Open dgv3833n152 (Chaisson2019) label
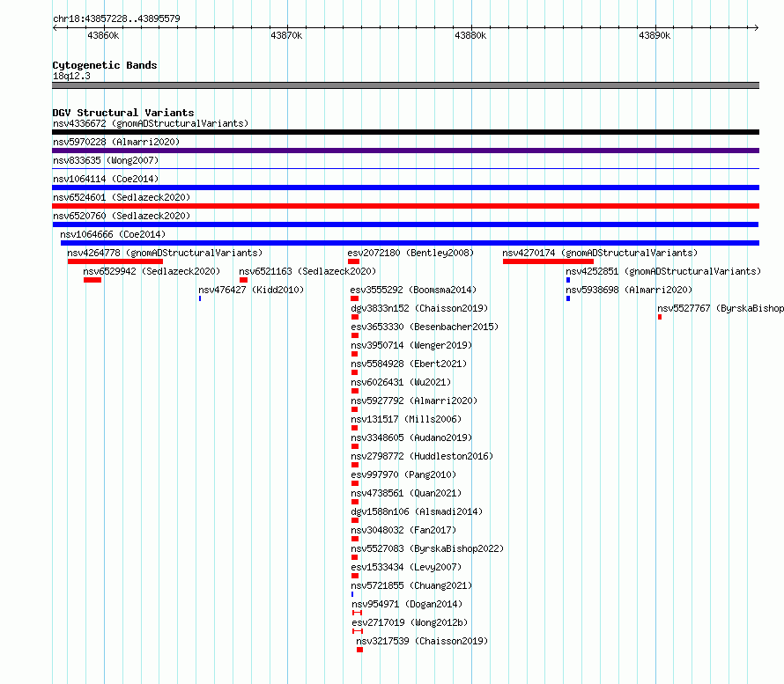Screen dimensions: 784x684 [419, 308]
